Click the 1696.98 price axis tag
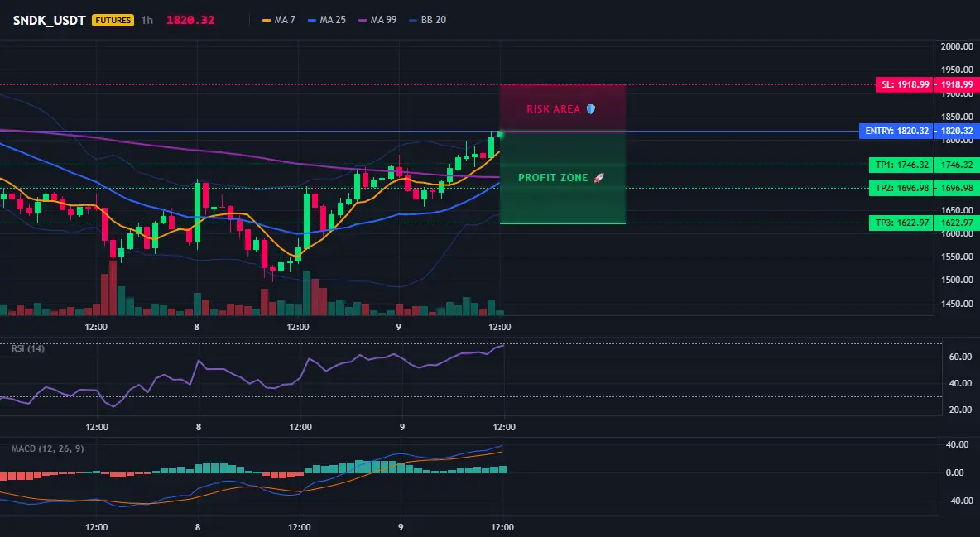This screenshot has width=980, height=537. click(957, 188)
